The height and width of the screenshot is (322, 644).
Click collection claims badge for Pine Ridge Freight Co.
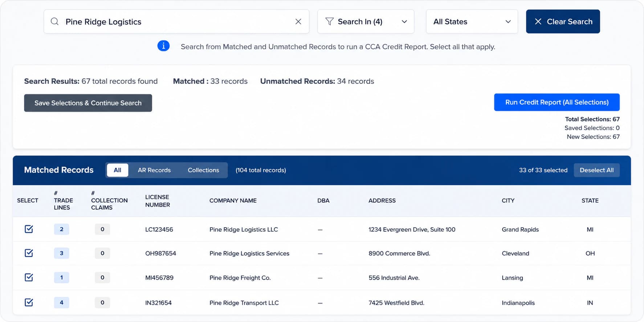coord(102,277)
